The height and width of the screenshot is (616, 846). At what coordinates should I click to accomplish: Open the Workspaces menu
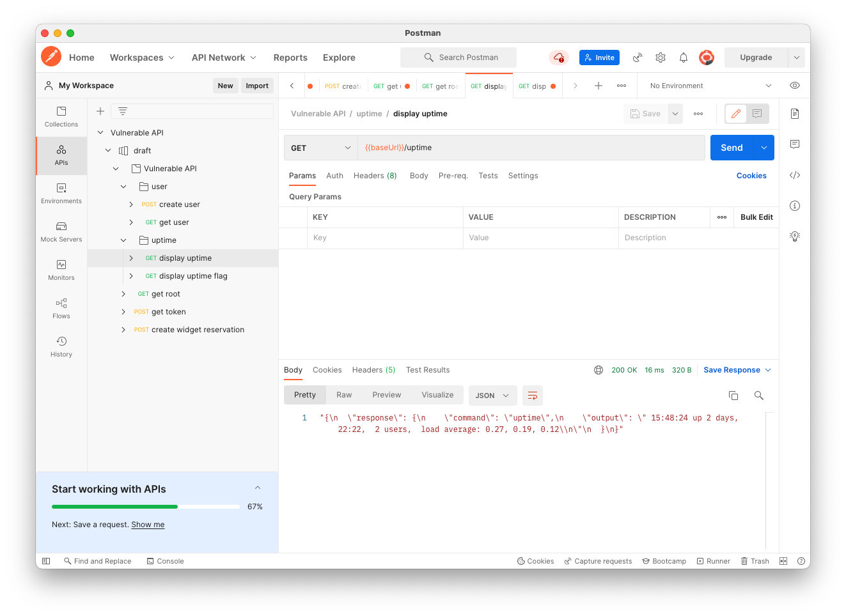click(x=142, y=58)
